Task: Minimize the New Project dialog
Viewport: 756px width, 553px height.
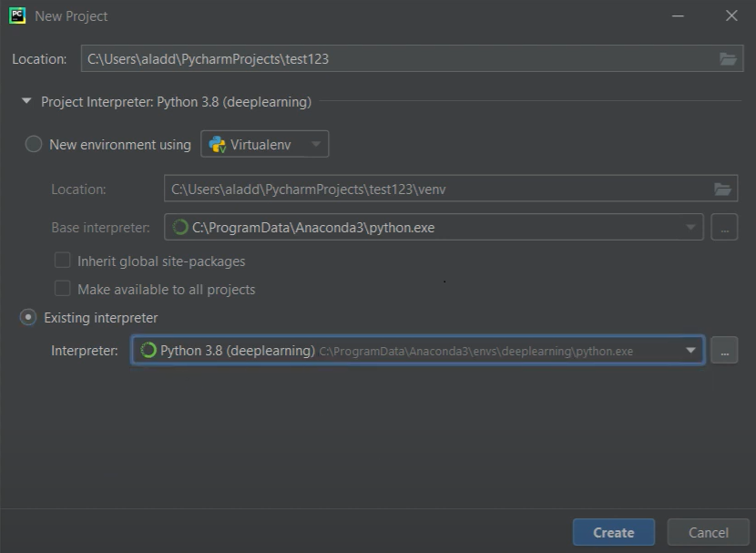Action: 678,15
